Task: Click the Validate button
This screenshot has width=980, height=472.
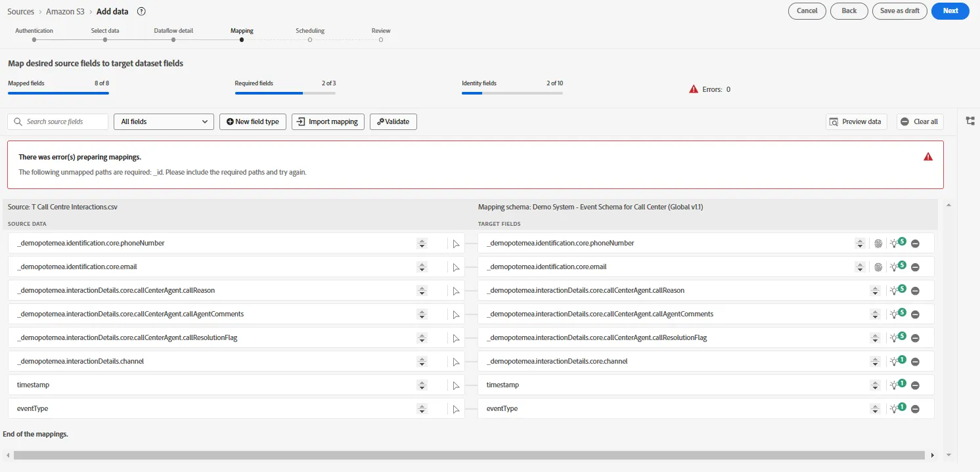Action: click(393, 121)
